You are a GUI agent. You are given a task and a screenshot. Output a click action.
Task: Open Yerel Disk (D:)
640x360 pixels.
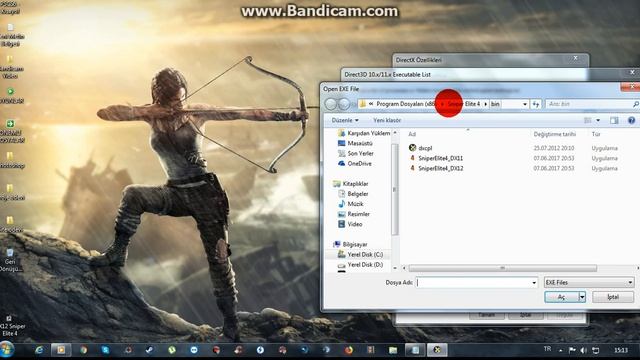360,265
